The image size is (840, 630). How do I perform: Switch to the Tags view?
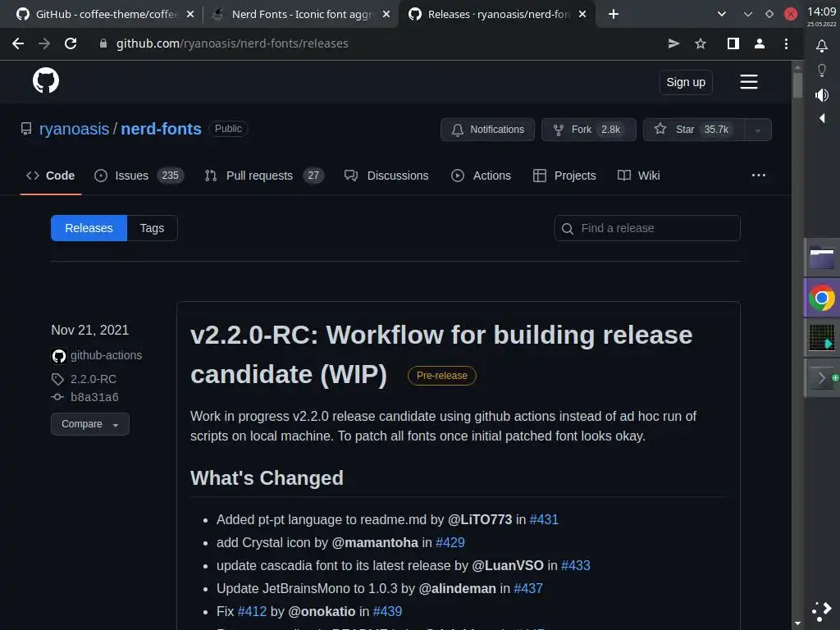[152, 228]
